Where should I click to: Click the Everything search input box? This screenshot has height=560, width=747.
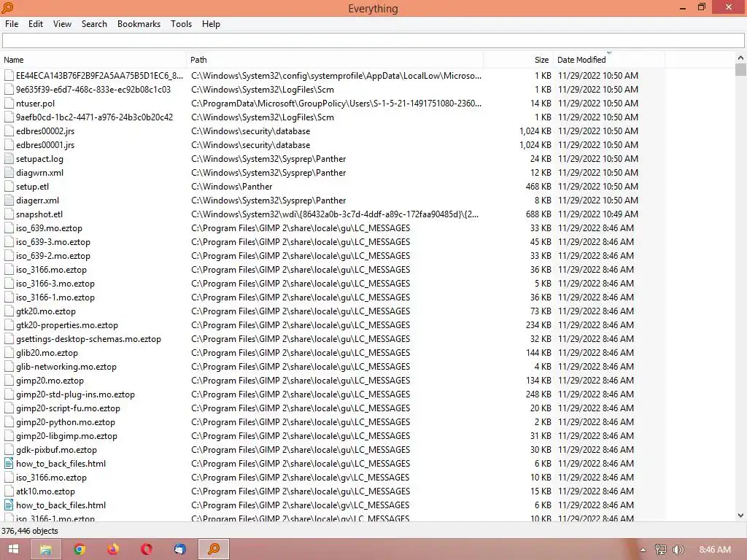coord(373,41)
